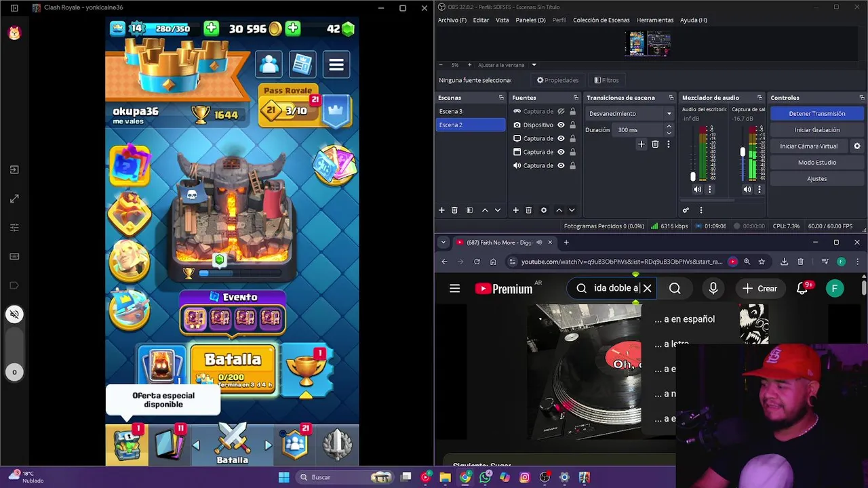This screenshot has height=488, width=868.
Task: Open the Pass Royale banner
Action: 305,106
